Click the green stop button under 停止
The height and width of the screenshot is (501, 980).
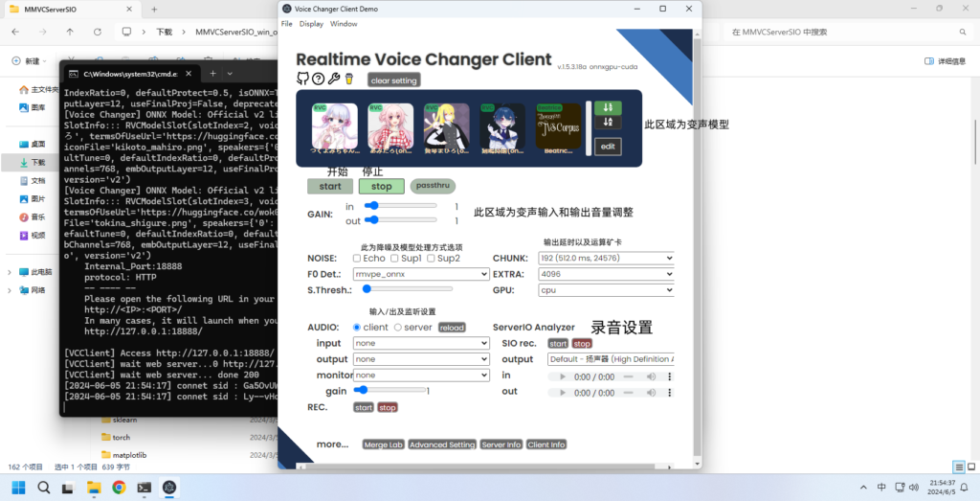pos(381,187)
